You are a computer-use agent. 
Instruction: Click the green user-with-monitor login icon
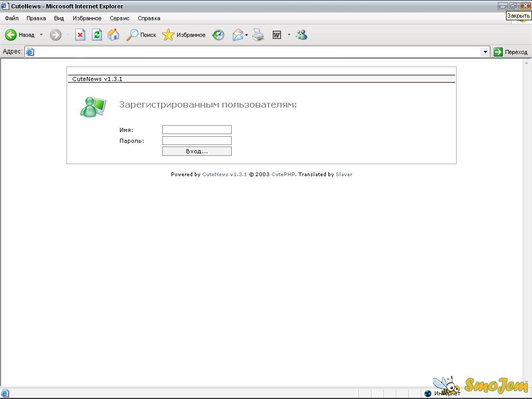[x=93, y=107]
